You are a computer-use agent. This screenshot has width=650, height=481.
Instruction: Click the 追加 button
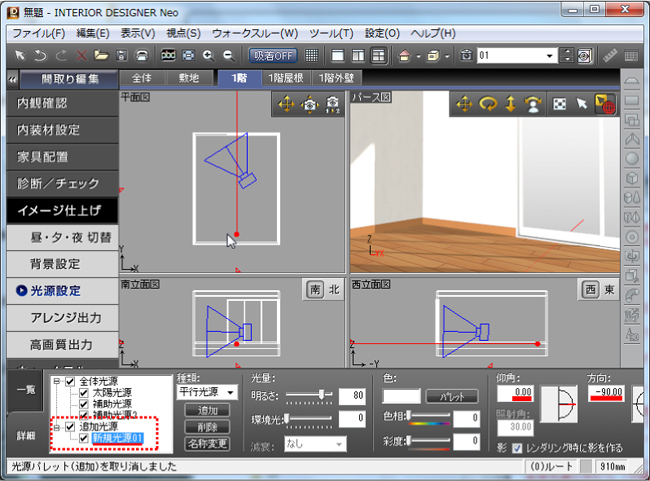point(207,411)
